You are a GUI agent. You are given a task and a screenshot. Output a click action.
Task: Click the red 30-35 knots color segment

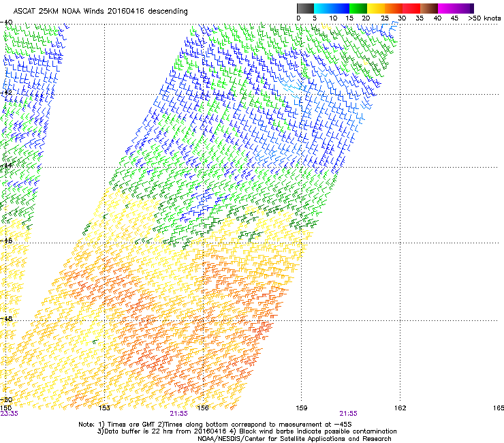click(x=411, y=8)
